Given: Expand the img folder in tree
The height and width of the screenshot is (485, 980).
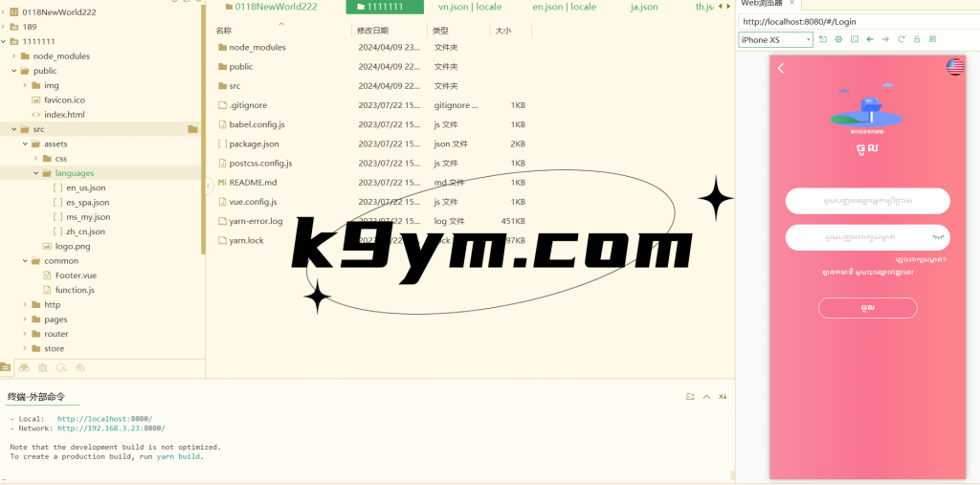Looking at the screenshot, I should point(25,85).
